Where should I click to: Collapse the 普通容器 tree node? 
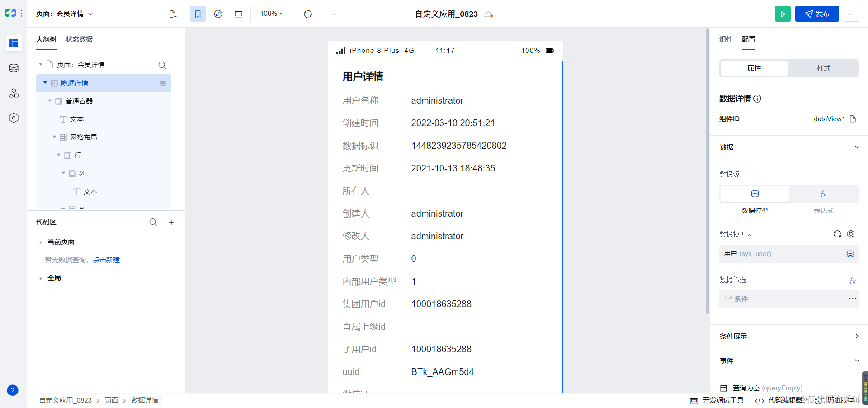click(x=50, y=101)
